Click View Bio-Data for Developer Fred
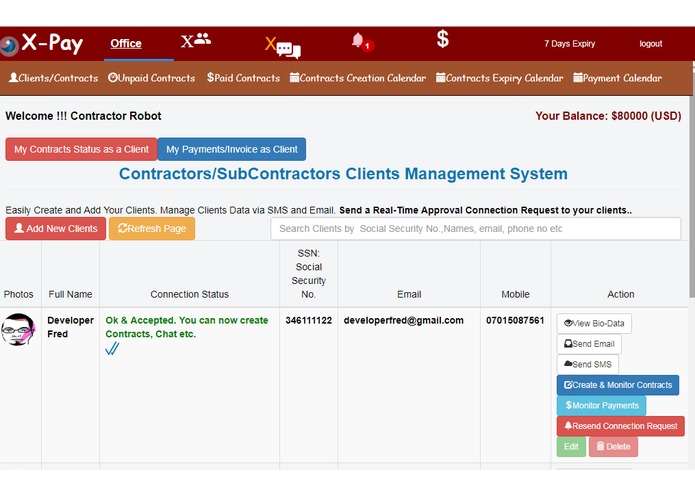Image resolution: width=695 pixels, height=494 pixels. (594, 323)
